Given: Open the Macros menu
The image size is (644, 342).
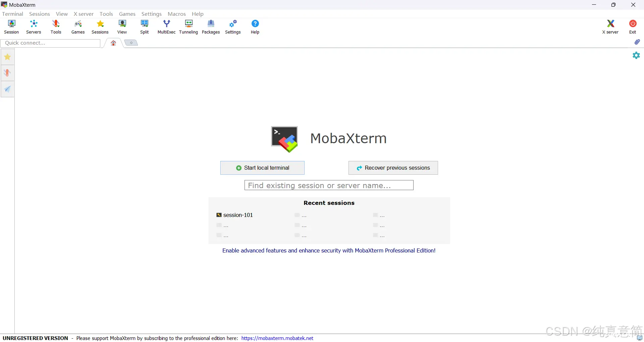Looking at the screenshot, I should click(177, 14).
